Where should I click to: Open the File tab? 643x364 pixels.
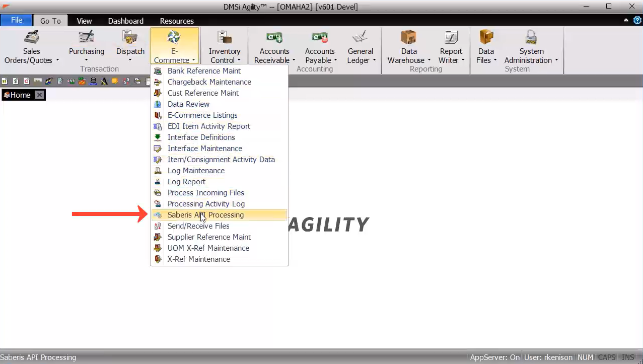click(x=17, y=21)
